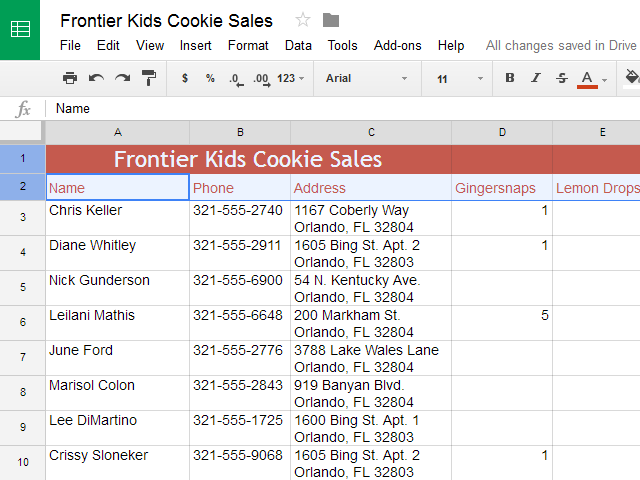
Task: Toggle italic formatting
Action: click(536, 78)
